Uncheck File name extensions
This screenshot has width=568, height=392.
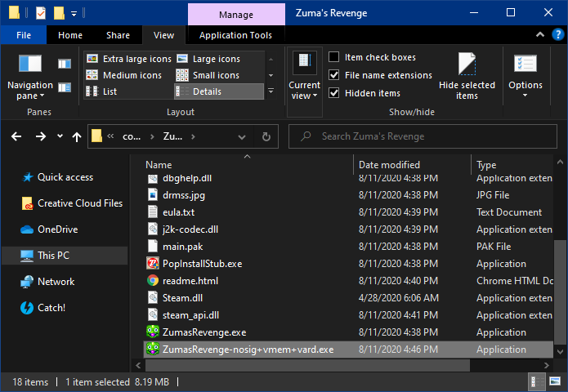tap(333, 75)
